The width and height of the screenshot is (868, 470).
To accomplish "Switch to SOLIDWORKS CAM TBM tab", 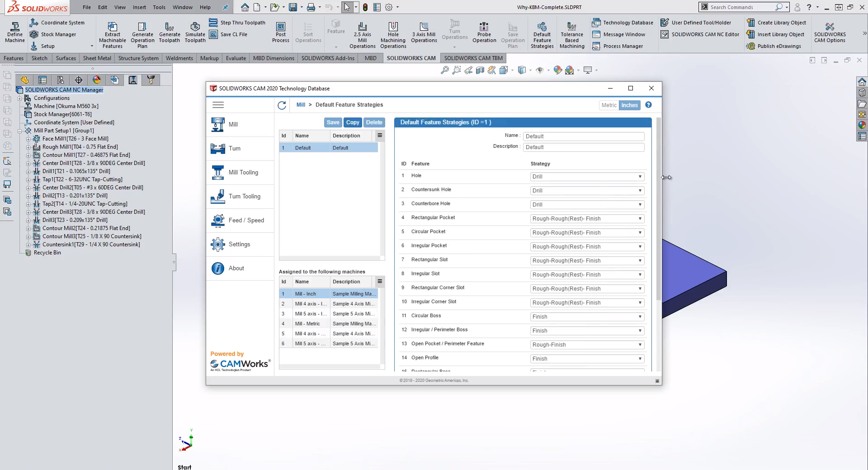I will [x=473, y=58].
